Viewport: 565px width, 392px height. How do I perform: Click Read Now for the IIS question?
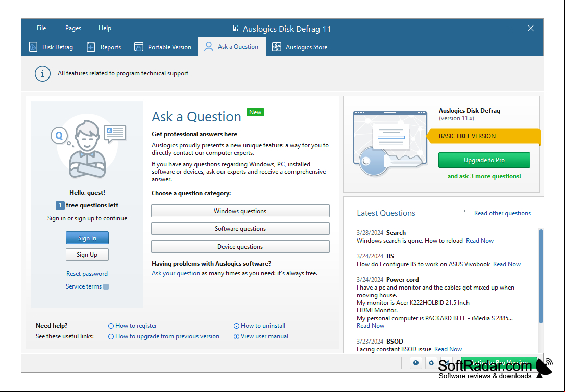(507, 264)
